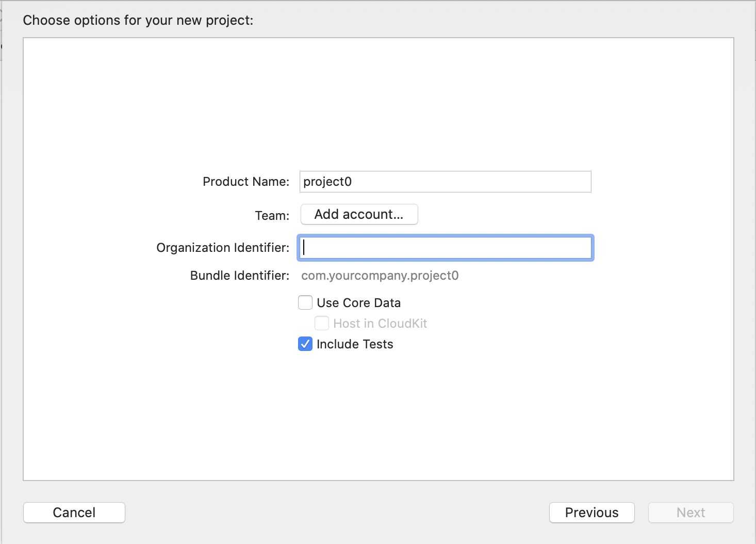The height and width of the screenshot is (544, 756).
Task: Place cursor at Organization Identifier text caret
Action: click(304, 248)
